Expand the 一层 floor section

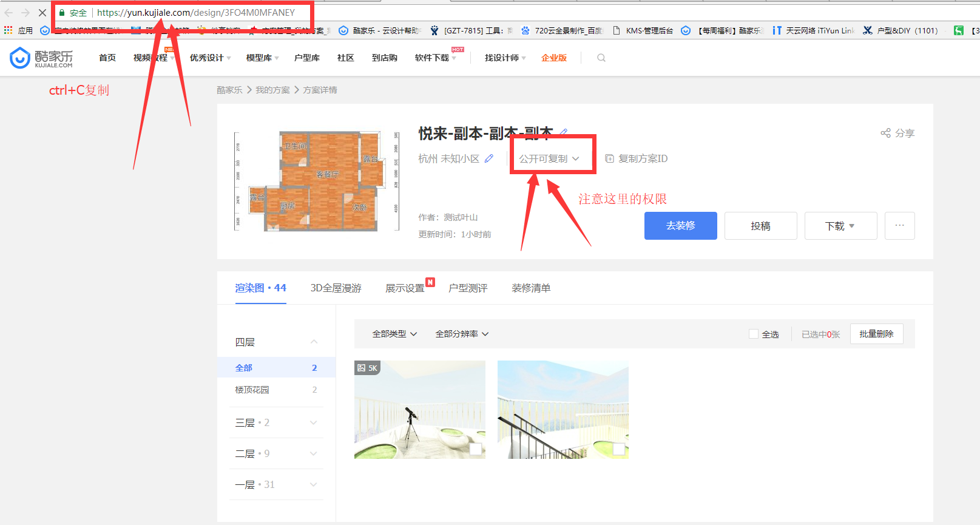314,484
